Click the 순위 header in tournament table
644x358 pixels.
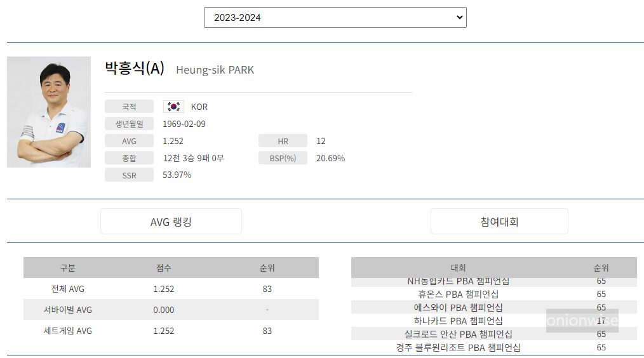click(x=601, y=268)
